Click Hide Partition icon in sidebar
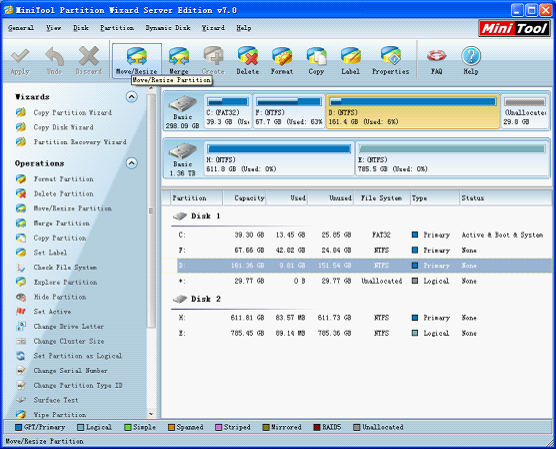The height and width of the screenshot is (449, 556). pos(21,297)
